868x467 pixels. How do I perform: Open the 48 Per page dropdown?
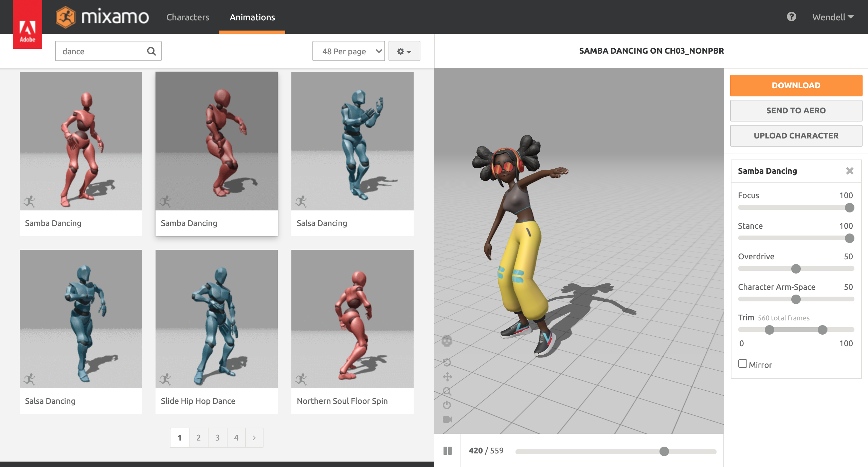(x=348, y=51)
